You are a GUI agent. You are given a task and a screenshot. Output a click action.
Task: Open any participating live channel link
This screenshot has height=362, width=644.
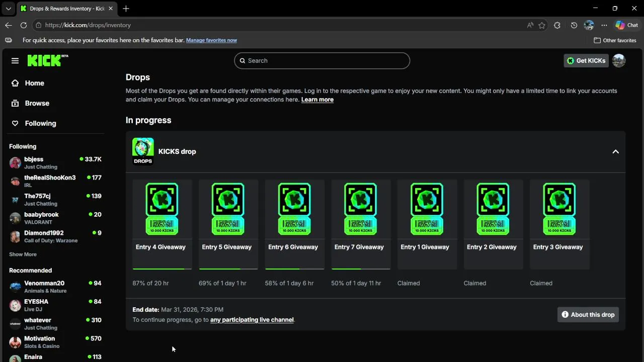click(252, 320)
